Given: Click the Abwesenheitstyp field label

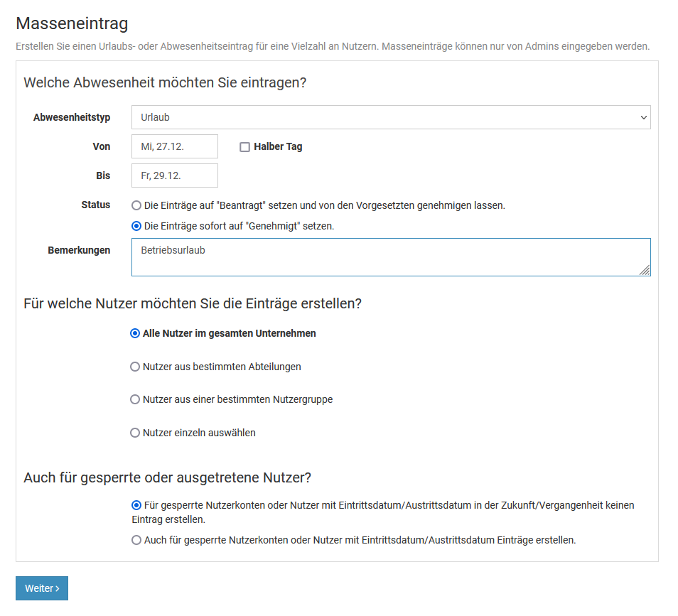Looking at the screenshot, I should coord(72,117).
